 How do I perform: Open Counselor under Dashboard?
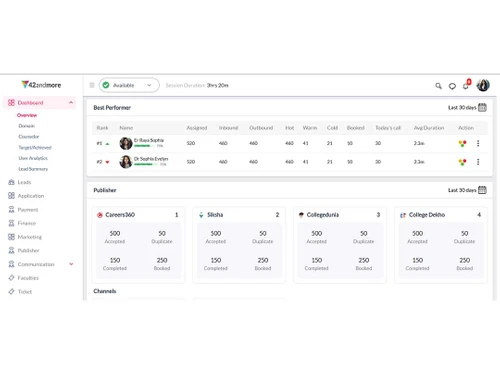[x=29, y=137]
